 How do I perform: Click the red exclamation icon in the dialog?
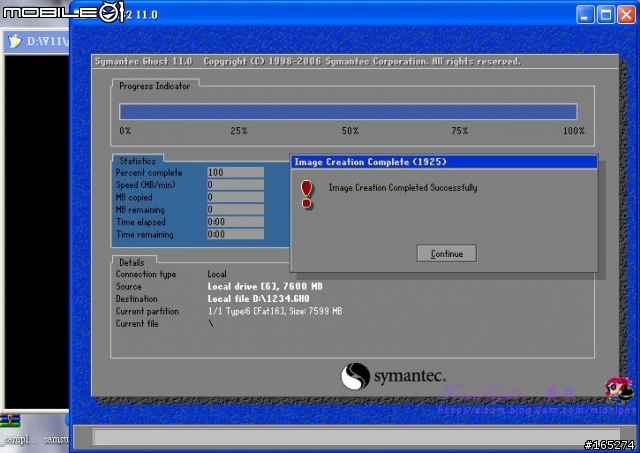pos(307,194)
